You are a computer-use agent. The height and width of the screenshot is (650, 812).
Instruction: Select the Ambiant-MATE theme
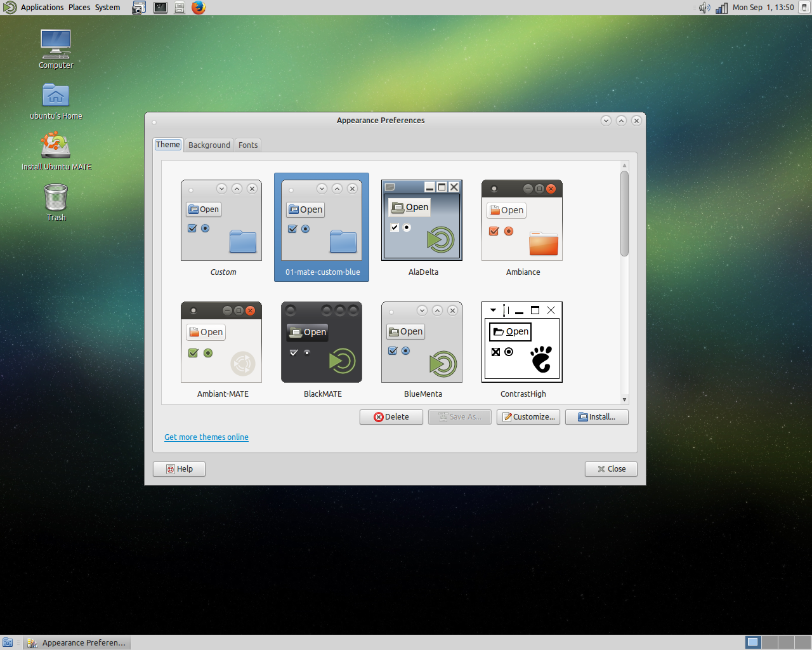pyautogui.click(x=221, y=349)
